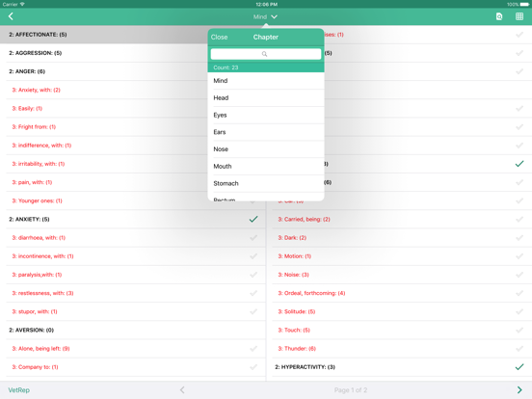Select Nose in the chapter list
Image resolution: width=532 pixels, height=399 pixels.
point(266,149)
